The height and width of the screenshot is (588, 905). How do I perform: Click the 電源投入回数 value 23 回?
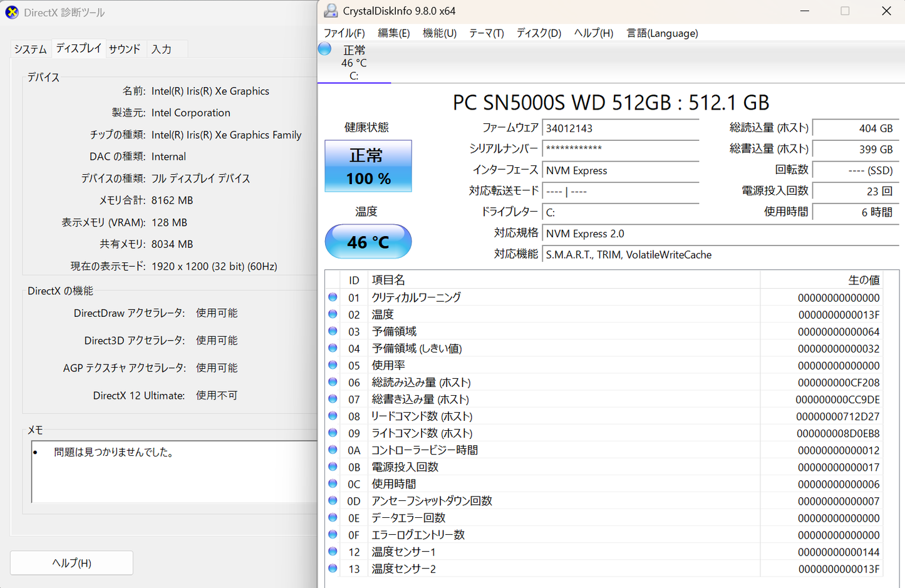click(856, 191)
